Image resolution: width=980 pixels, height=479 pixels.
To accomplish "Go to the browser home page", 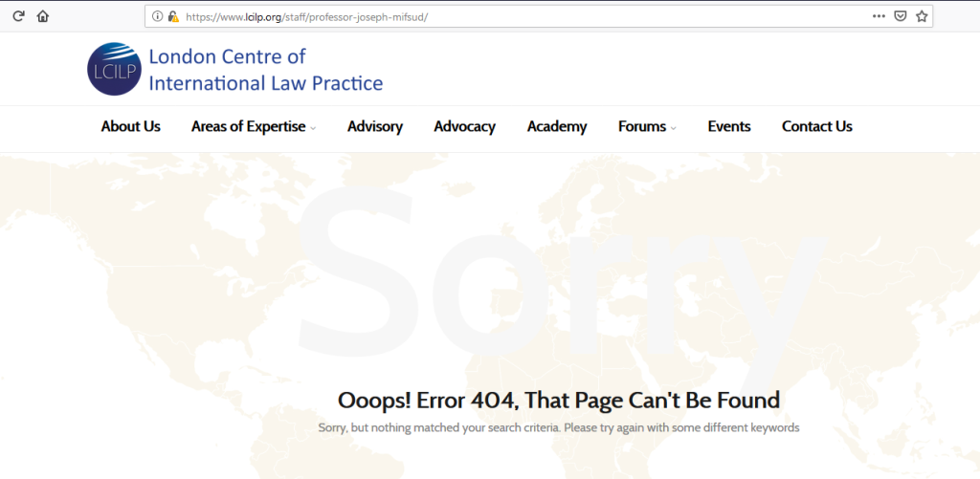I will tap(43, 16).
